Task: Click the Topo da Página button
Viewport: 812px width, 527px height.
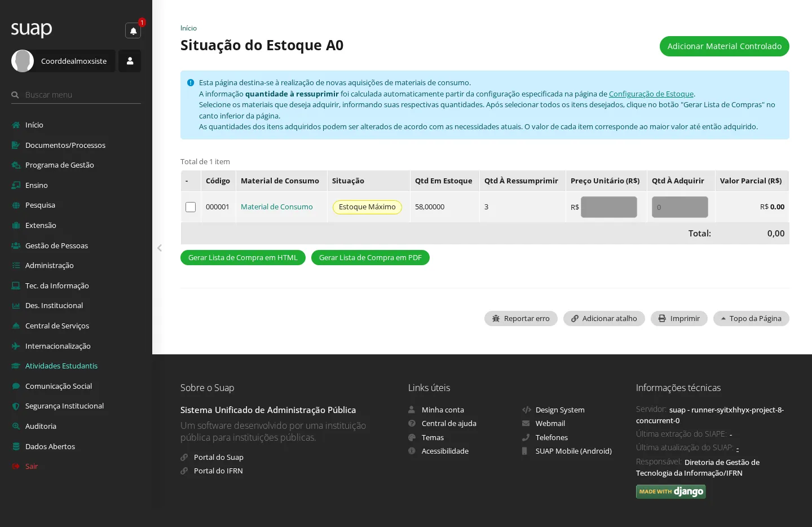Action: (x=751, y=319)
